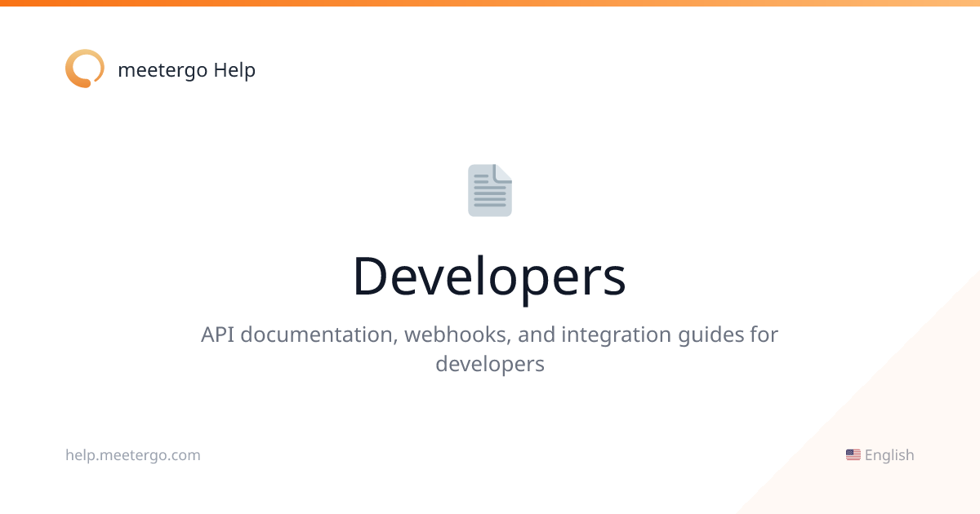Click the gray document page icon
Image resolution: width=980 pixels, height=514 pixels.
[x=490, y=190]
